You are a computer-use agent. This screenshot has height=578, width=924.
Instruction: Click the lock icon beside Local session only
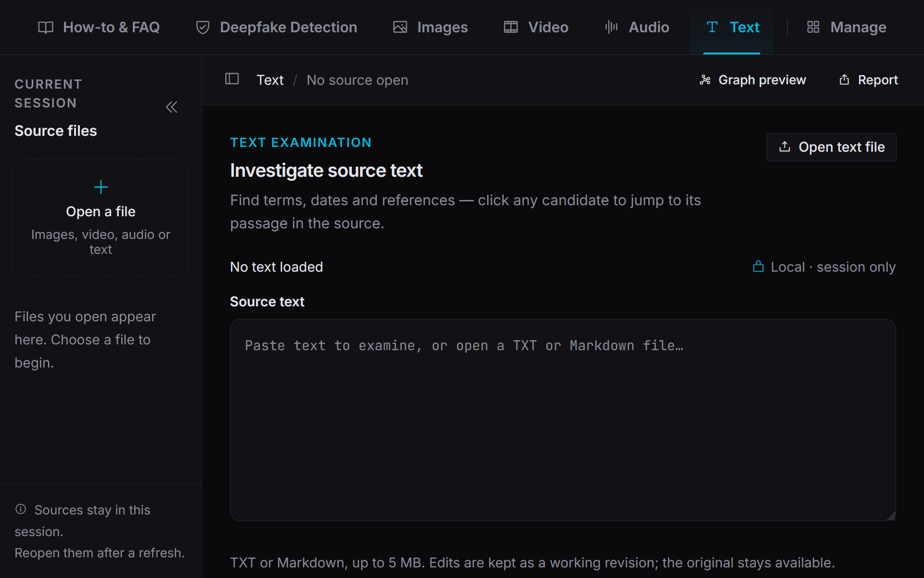(x=758, y=266)
